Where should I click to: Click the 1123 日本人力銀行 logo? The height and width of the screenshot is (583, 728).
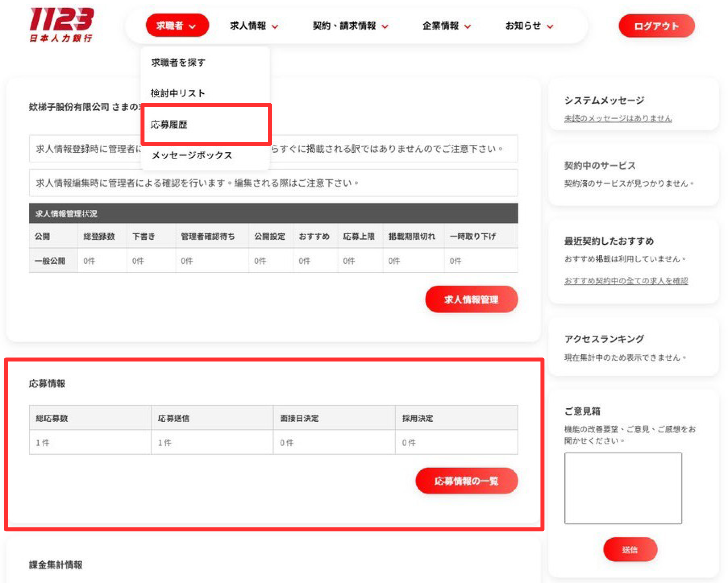61,24
